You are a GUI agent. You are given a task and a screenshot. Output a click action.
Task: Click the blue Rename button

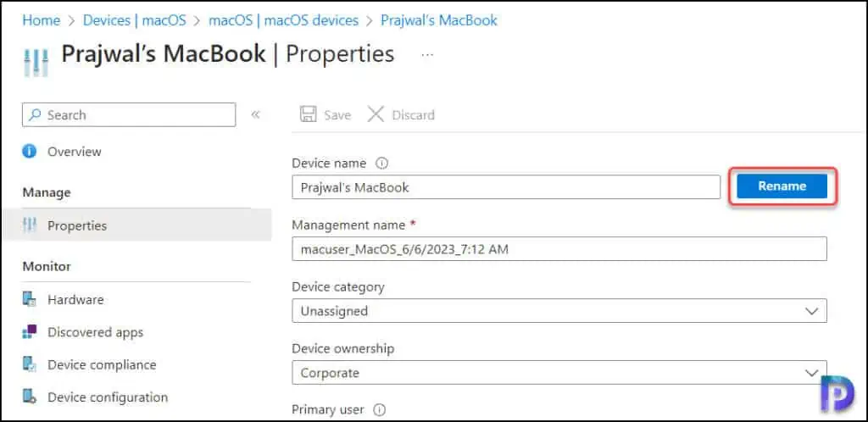tap(781, 186)
